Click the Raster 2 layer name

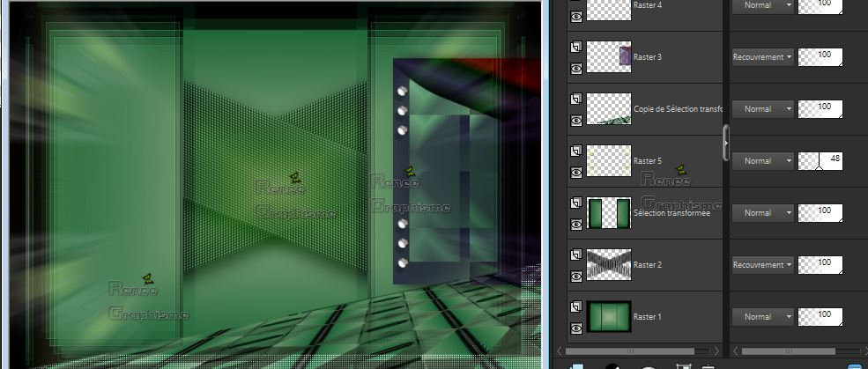click(x=647, y=265)
